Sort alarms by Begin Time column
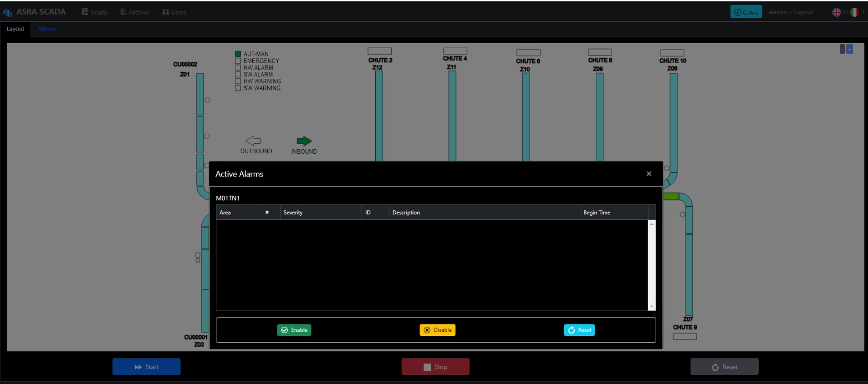This screenshot has height=384, width=868. [614, 212]
